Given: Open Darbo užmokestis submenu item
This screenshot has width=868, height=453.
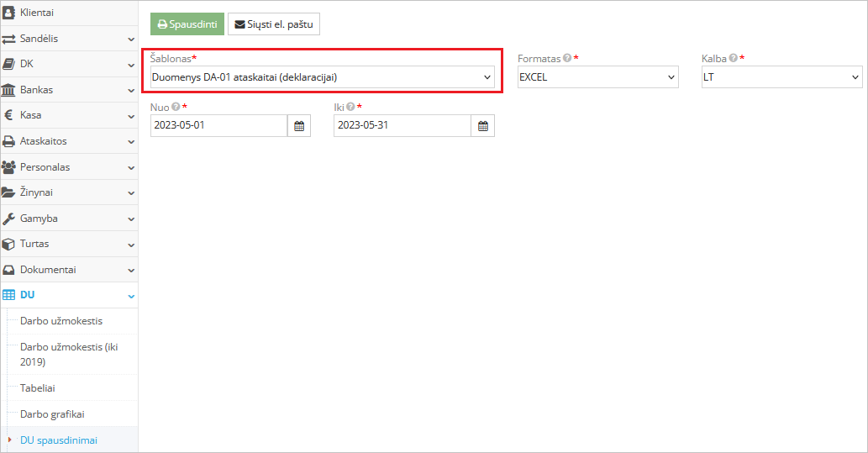Looking at the screenshot, I should pyautogui.click(x=61, y=321).
